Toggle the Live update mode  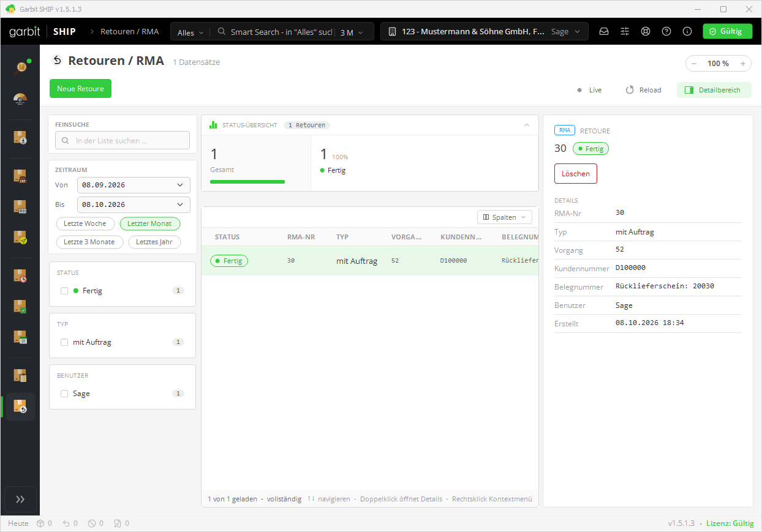pyautogui.click(x=589, y=90)
